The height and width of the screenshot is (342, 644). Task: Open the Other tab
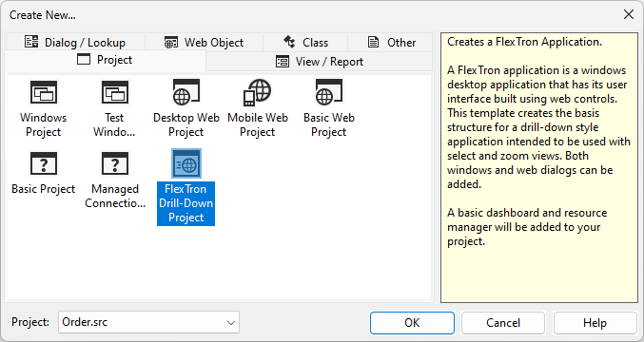390,42
